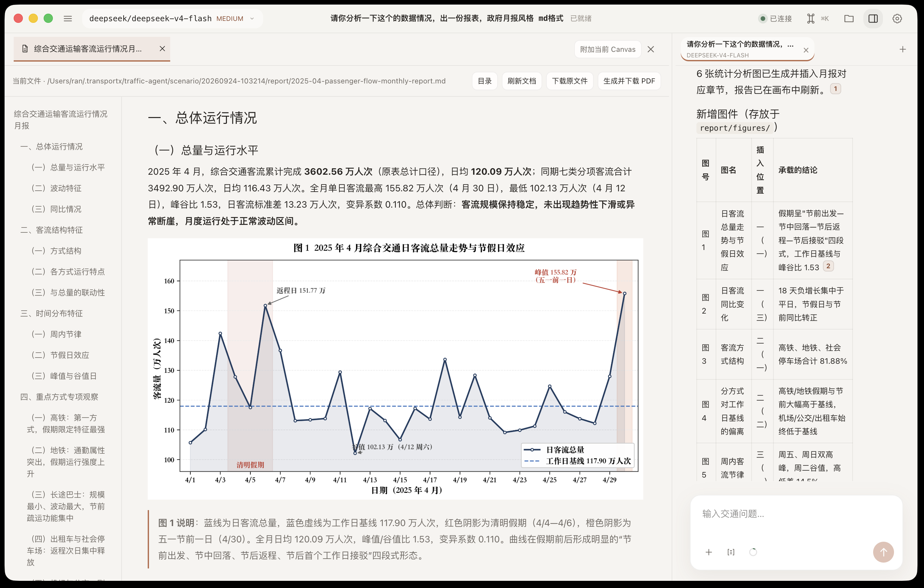Open settings gear icon
This screenshot has width=924, height=588.
(897, 18)
